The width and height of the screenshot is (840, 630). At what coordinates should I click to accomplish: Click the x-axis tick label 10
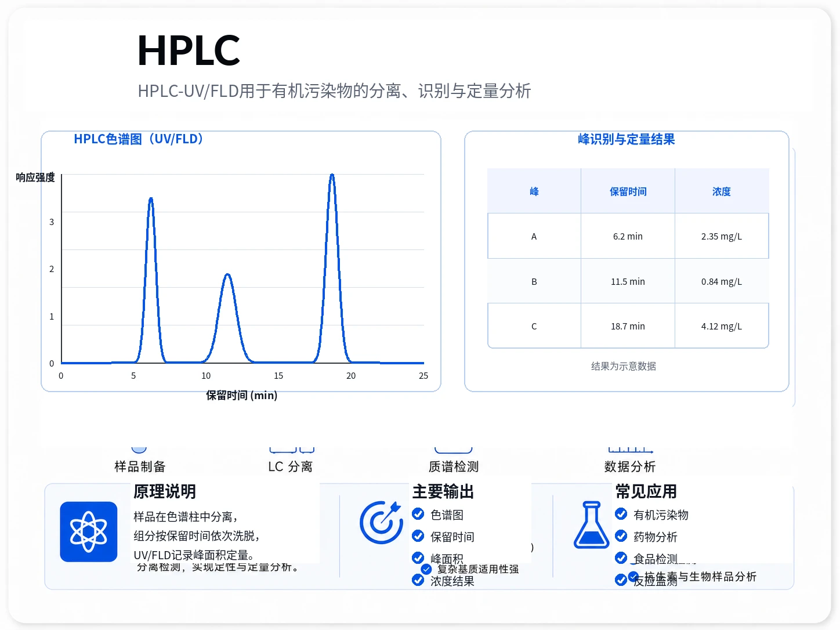206,376
